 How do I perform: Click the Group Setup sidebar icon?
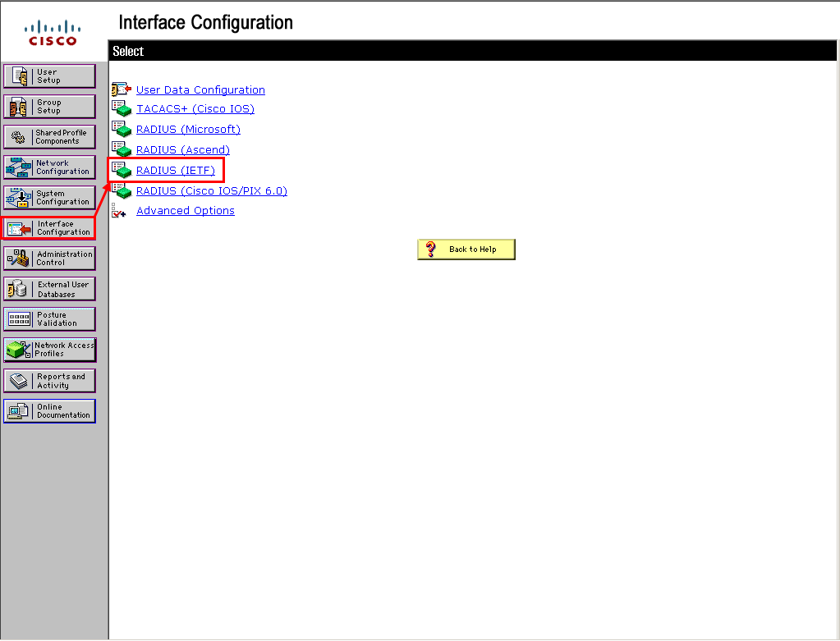[x=18, y=107]
